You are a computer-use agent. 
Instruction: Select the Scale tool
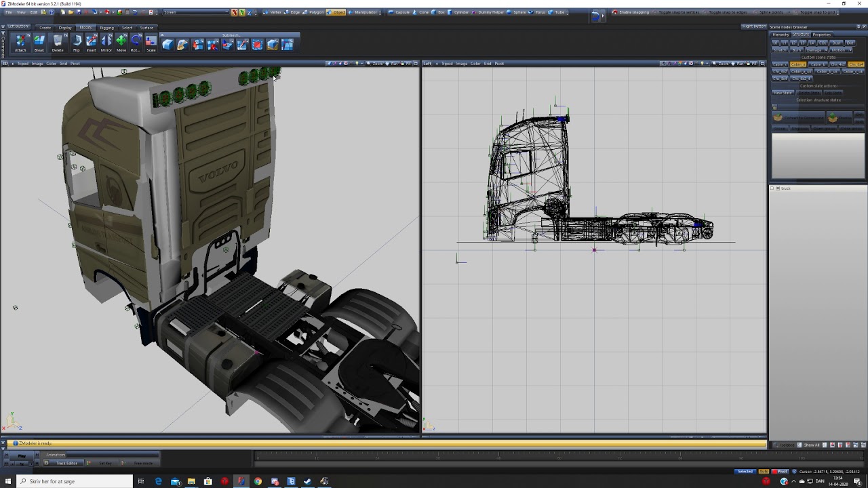tap(151, 44)
